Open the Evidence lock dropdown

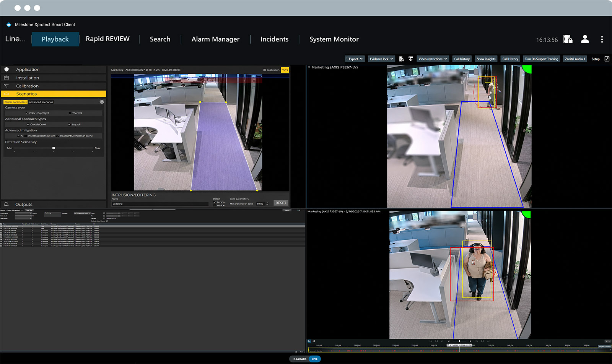click(381, 59)
